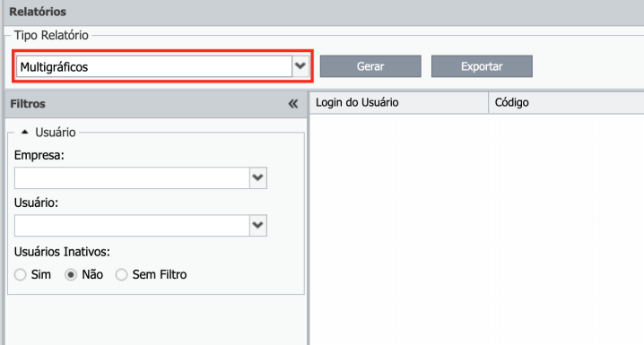This screenshot has width=644, height=345.
Task: Click inside the Empresa input field
Action: [x=132, y=177]
